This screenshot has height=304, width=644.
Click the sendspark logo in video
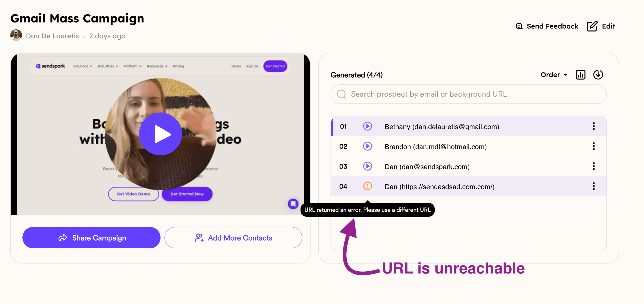[50, 66]
